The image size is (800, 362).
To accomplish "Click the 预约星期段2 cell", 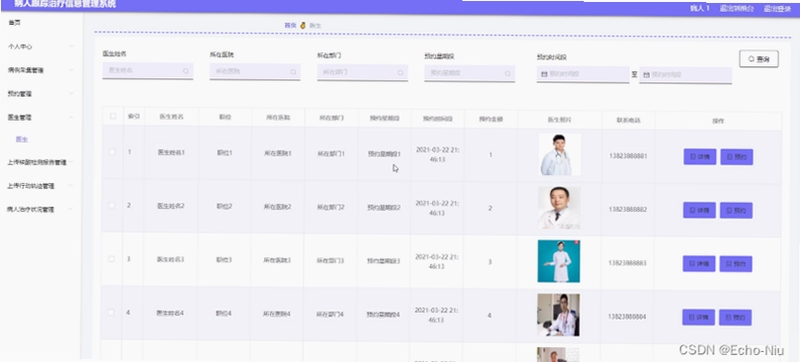I will point(384,208).
